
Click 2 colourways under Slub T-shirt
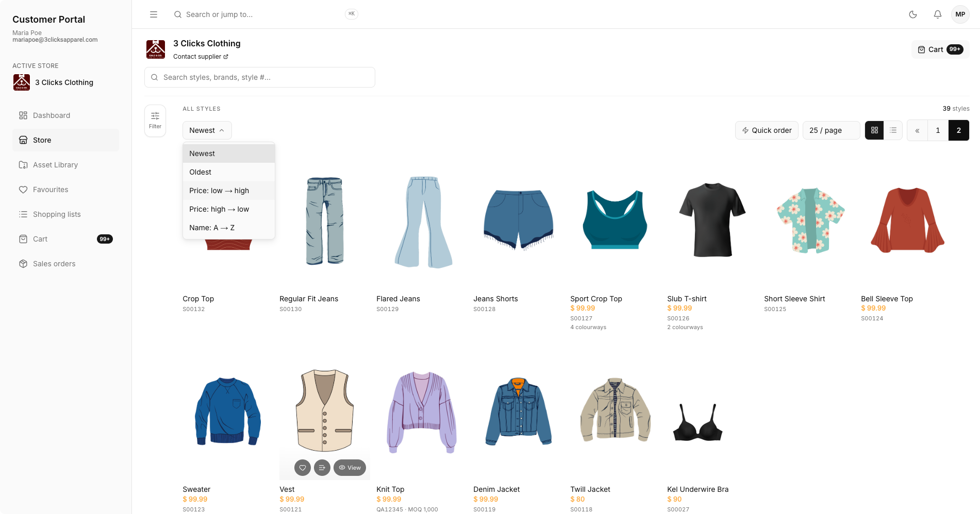tap(685, 327)
